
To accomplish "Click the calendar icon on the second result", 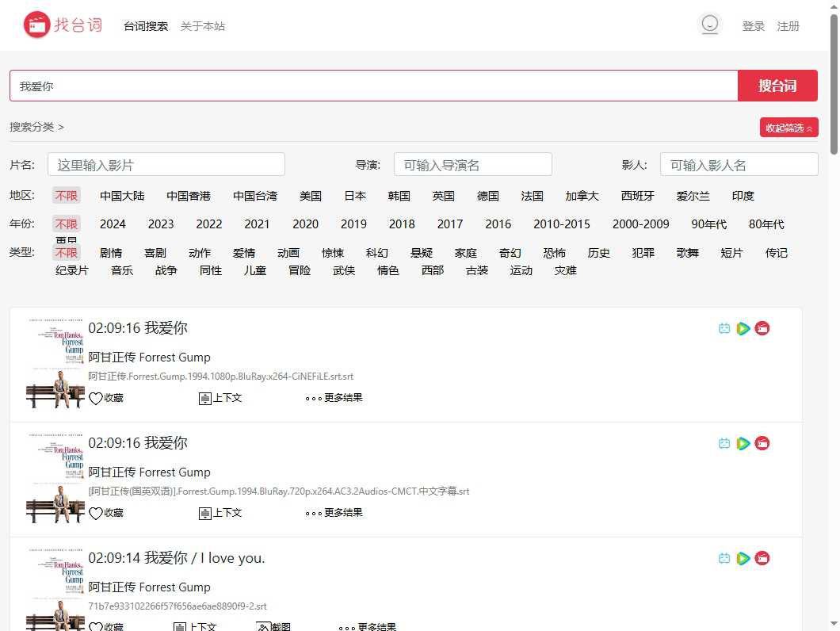I will point(724,443).
